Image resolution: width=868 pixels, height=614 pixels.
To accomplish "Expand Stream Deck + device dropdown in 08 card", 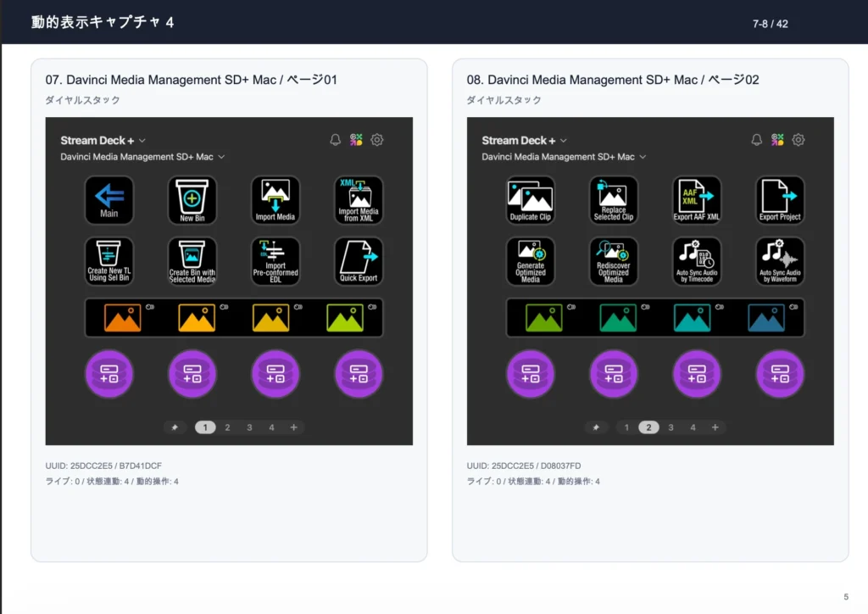I will pyautogui.click(x=524, y=141).
